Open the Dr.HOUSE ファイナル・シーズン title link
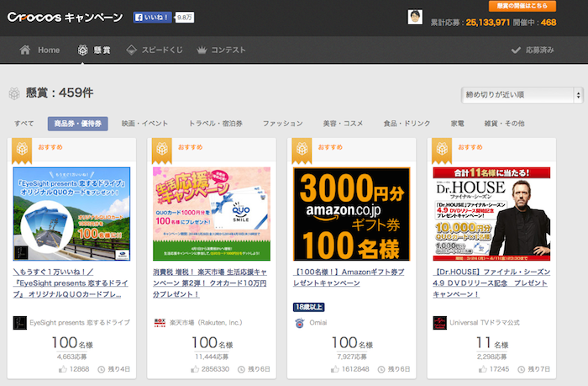588x386 pixels. click(x=491, y=283)
